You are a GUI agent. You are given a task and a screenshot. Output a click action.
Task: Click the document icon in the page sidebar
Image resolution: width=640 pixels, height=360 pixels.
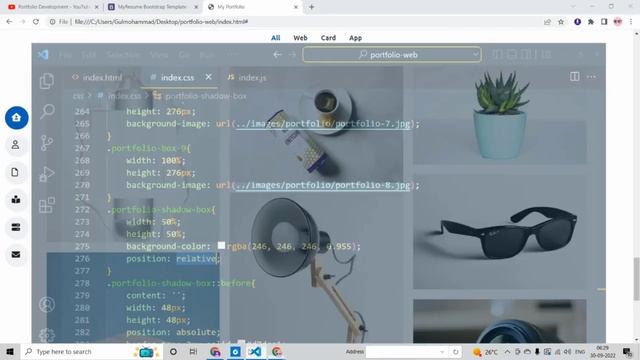16,172
